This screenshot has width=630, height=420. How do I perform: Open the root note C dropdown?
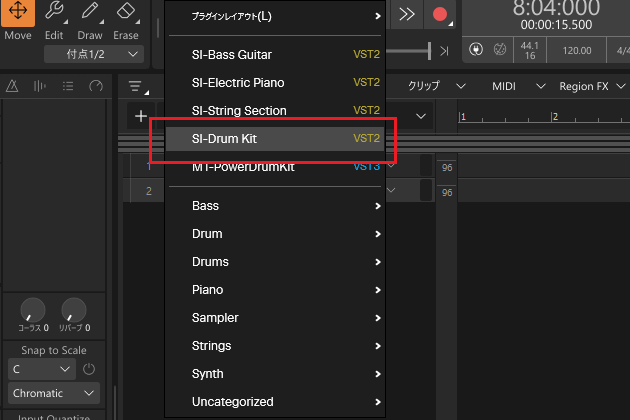point(41,369)
